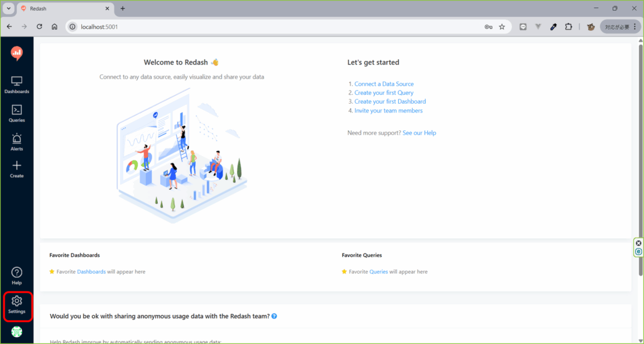Bookmark page with the star icon

502,27
